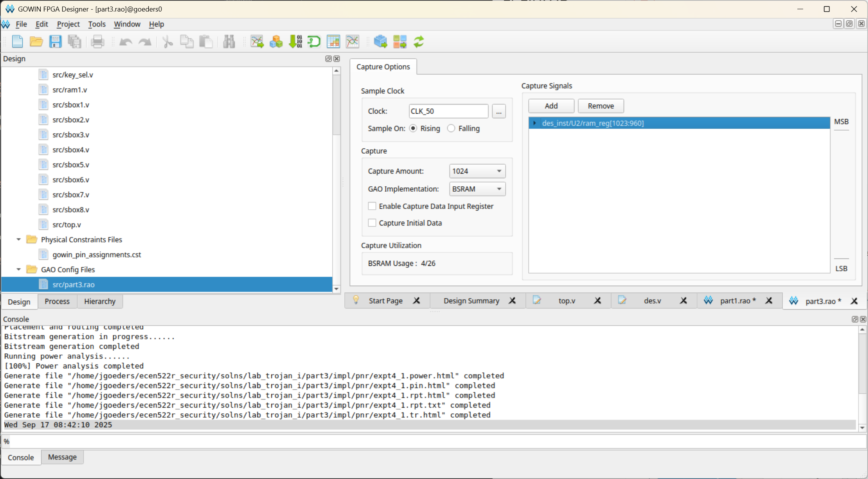Open the Edit menu
The width and height of the screenshot is (868, 479).
(x=41, y=24)
